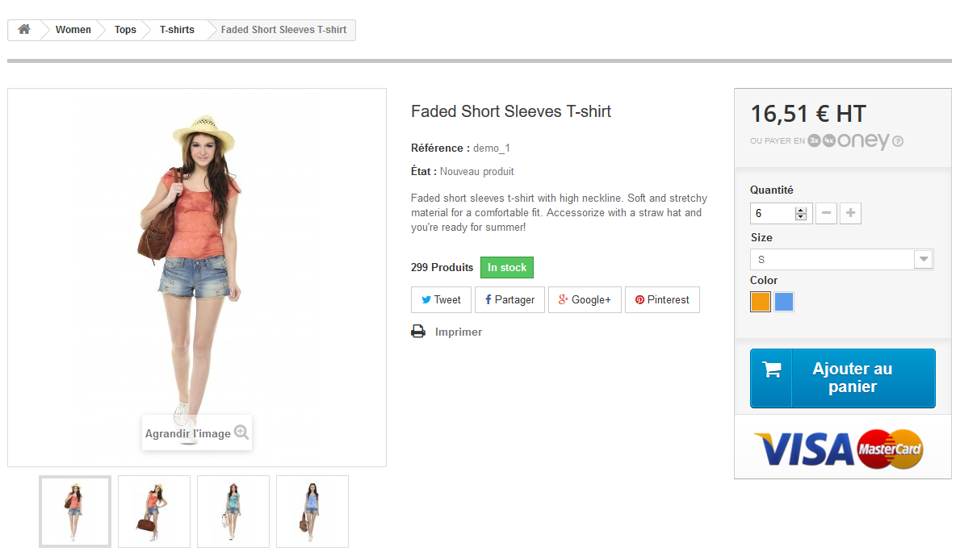Click the Imprimer link

pos(459,332)
